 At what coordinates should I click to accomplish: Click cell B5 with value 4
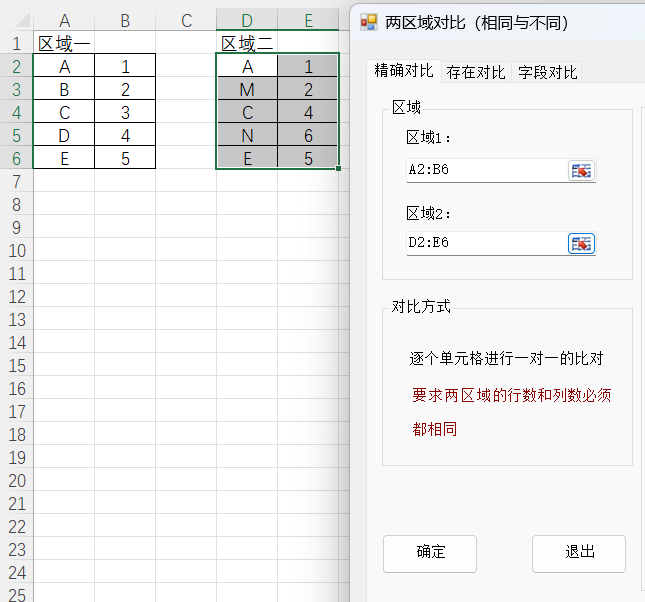(x=125, y=135)
